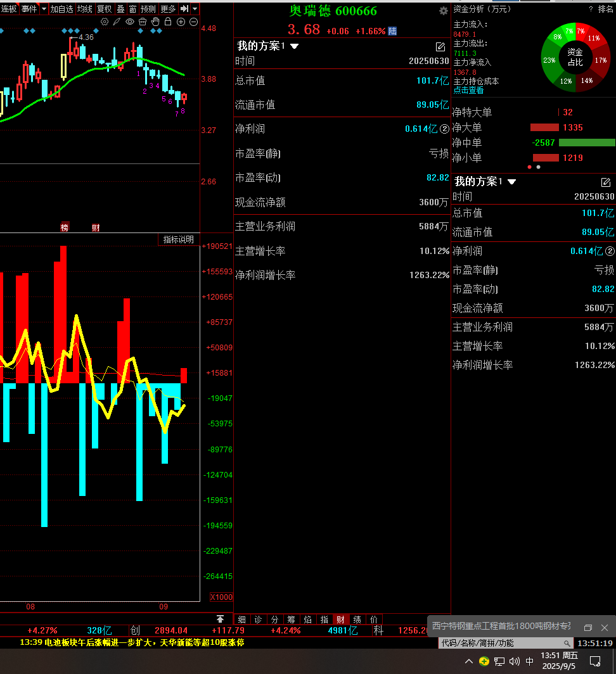This screenshot has height=674, width=616.
Task: Switch to 焰 tab
Action: pos(307,620)
